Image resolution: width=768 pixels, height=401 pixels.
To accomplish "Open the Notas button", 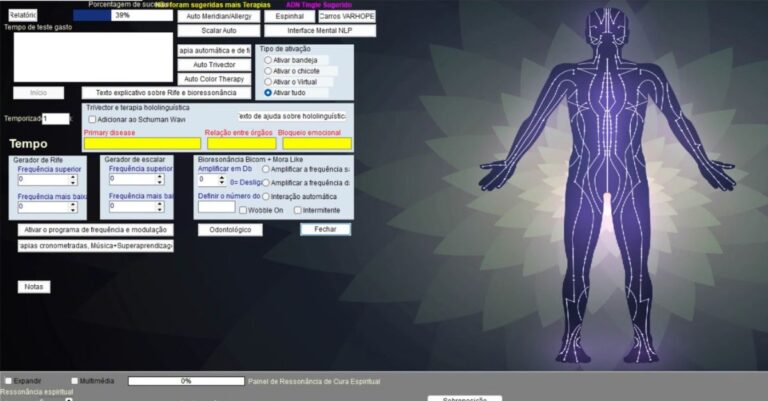I will coord(34,287).
